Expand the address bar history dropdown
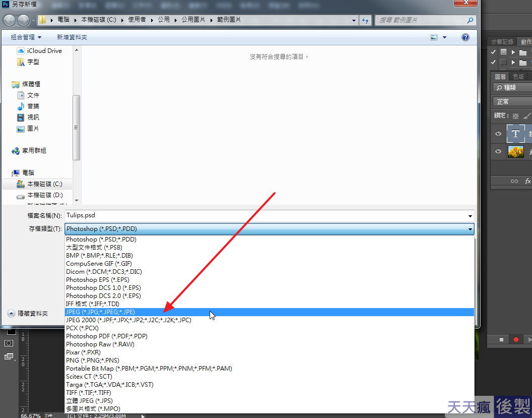Screen dimensions: 532x418 pos(354,20)
